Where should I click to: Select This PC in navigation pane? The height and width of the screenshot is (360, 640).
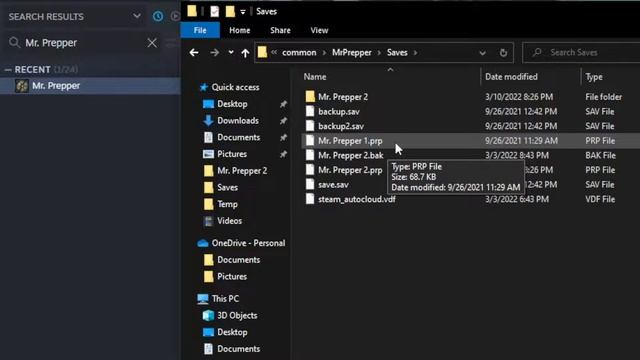coord(225,298)
